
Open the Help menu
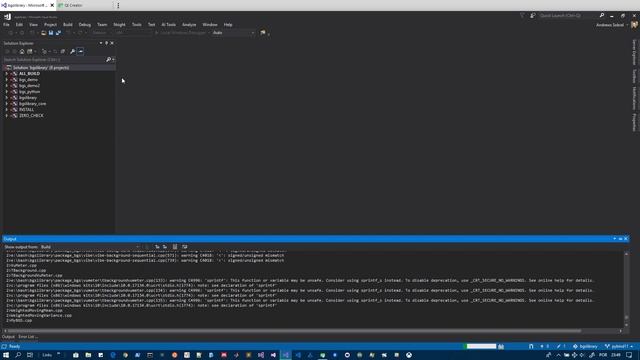tap(228, 24)
